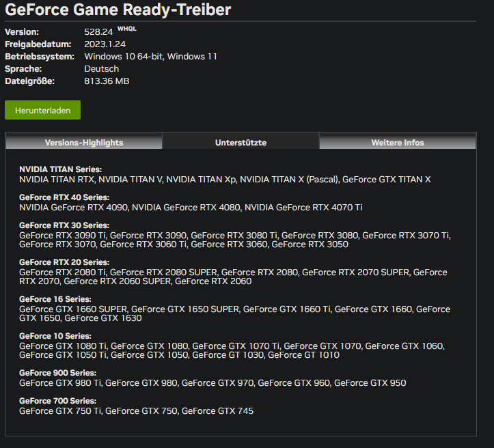Click the NVIDIA TITAN RTX entry

tap(57, 180)
